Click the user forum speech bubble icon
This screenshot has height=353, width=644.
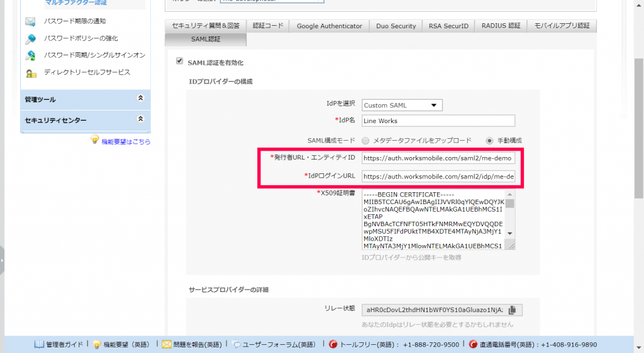coord(236,344)
